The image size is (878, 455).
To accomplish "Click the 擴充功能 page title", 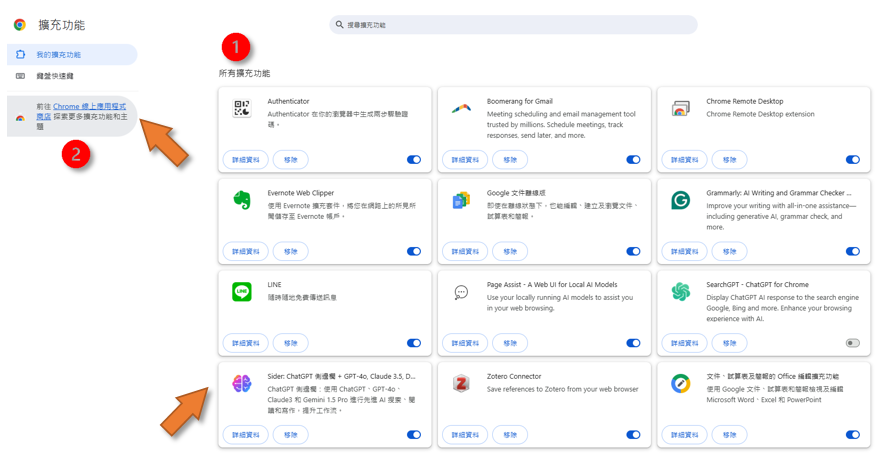I will coord(62,25).
